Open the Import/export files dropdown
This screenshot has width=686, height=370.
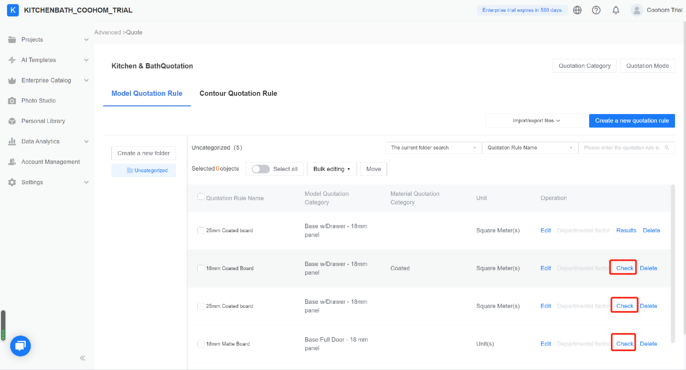535,120
